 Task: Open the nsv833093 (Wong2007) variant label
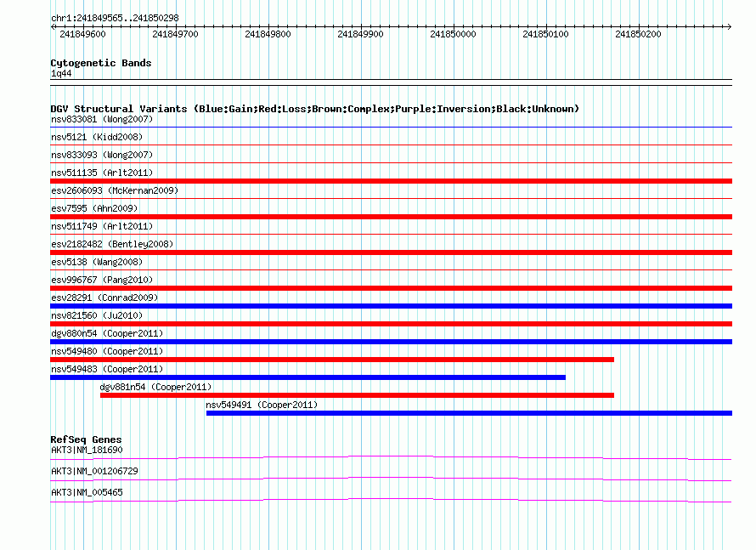[x=102, y=155]
